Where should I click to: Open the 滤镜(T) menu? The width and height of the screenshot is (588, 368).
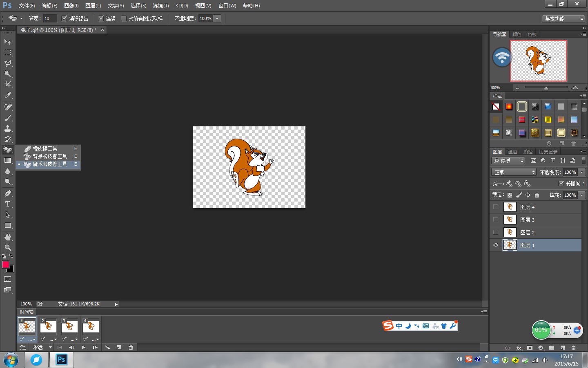tap(160, 6)
